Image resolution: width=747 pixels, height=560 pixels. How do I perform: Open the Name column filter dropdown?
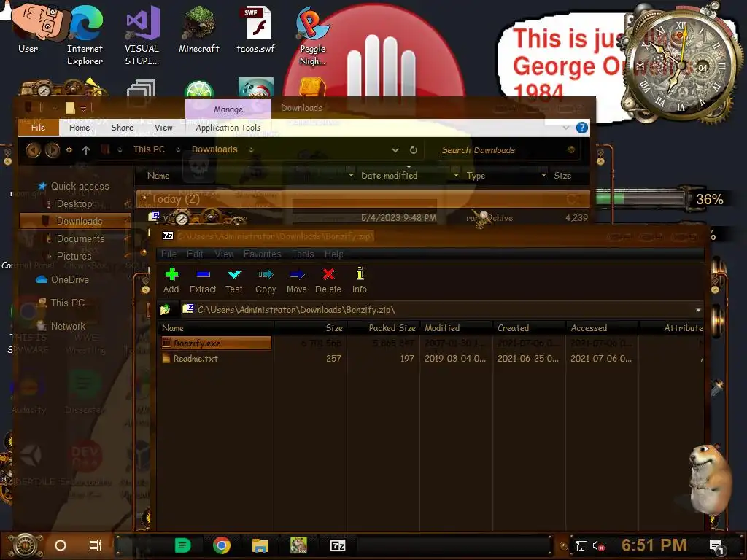[351, 176]
